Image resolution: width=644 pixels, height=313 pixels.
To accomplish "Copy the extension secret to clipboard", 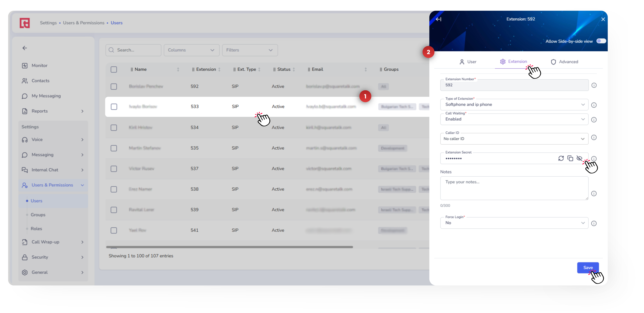I will (x=570, y=158).
